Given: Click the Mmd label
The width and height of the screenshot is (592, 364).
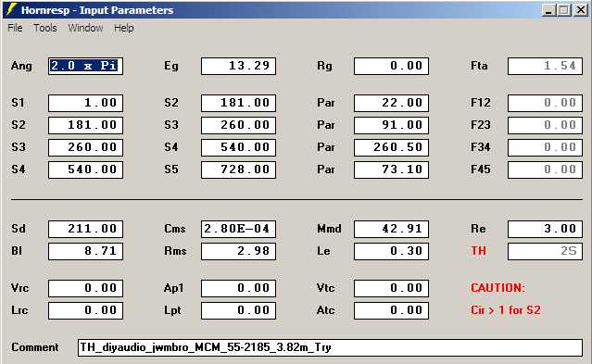Looking at the screenshot, I should click(x=329, y=229).
